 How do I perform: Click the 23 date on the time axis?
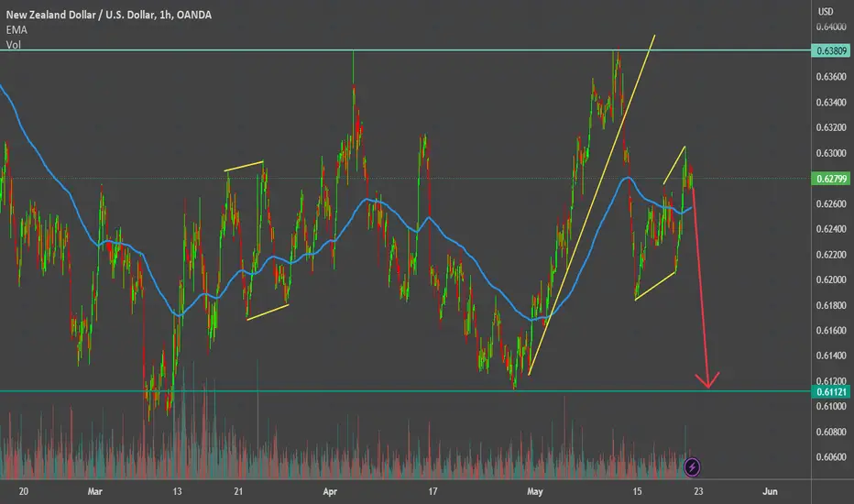click(x=698, y=491)
